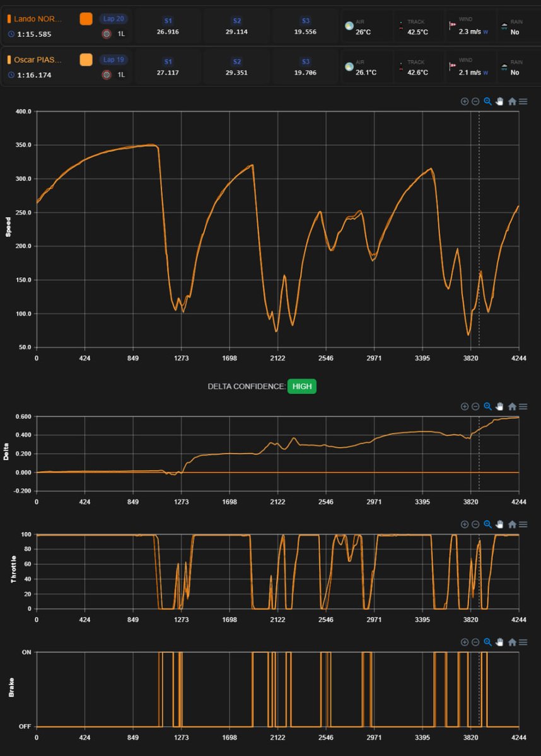The width and height of the screenshot is (541, 756).
Task: Click the air temperature weather icon for 26°C
Action: point(349,26)
